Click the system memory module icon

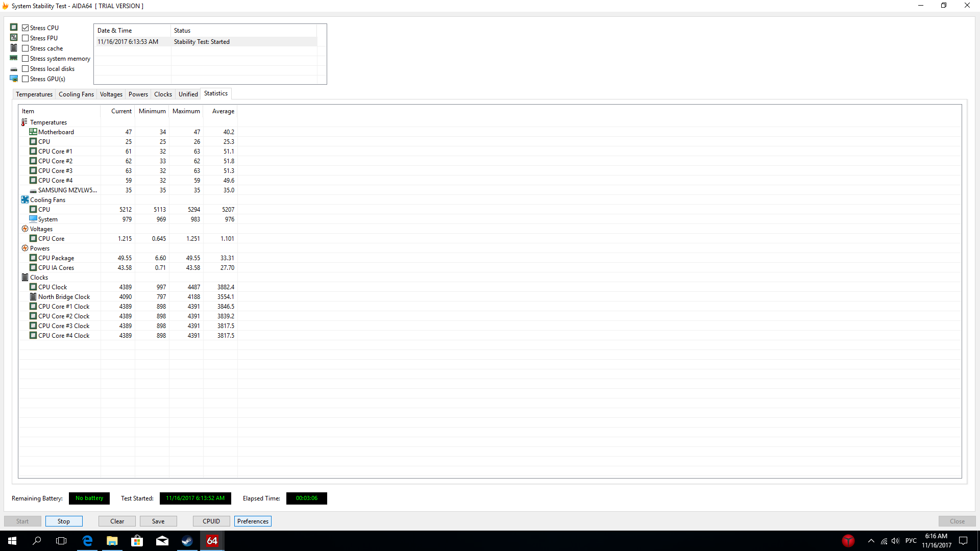pyautogui.click(x=14, y=58)
